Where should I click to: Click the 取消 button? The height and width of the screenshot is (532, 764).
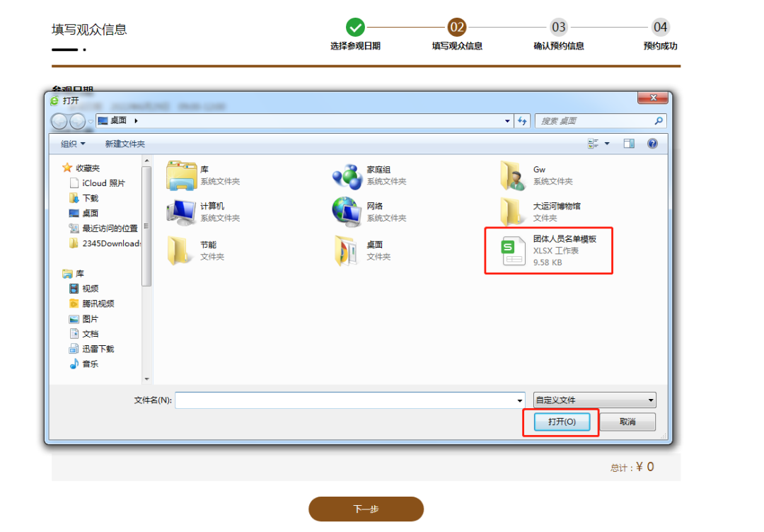(627, 422)
